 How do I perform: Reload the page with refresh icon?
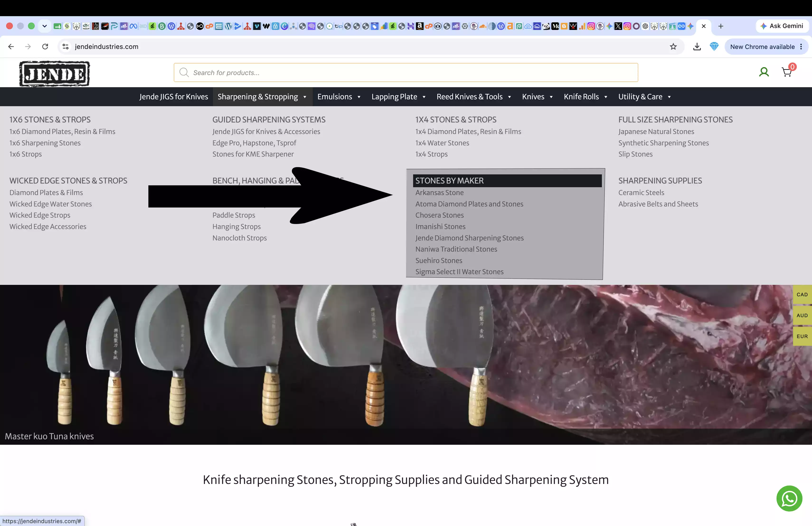45,46
